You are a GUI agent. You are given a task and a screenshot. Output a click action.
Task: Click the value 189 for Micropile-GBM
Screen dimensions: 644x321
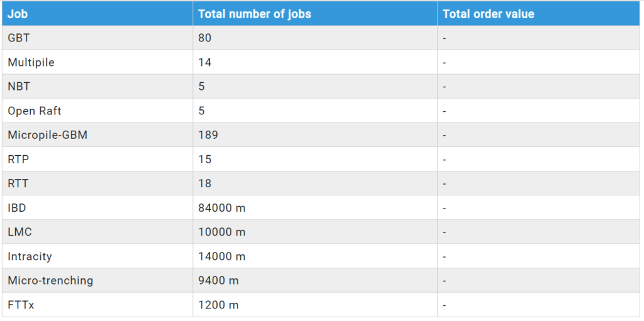[208, 135]
